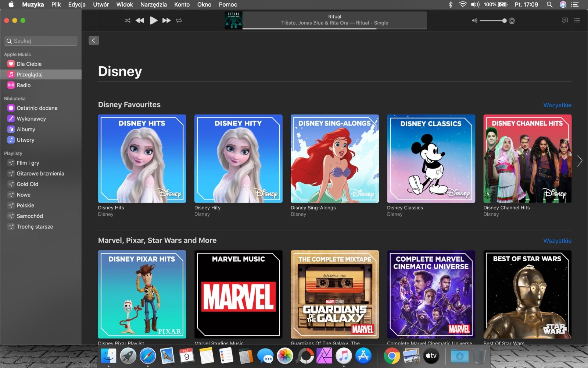Show Up Next queue list
Screen dimensions: 588x368
point(577,21)
